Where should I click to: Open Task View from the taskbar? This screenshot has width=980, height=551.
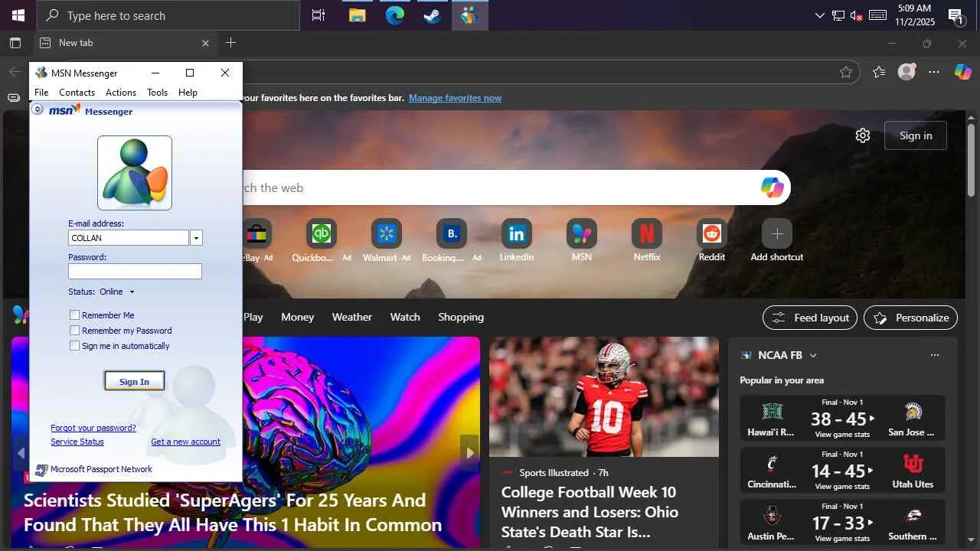pyautogui.click(x=318, y=15)
